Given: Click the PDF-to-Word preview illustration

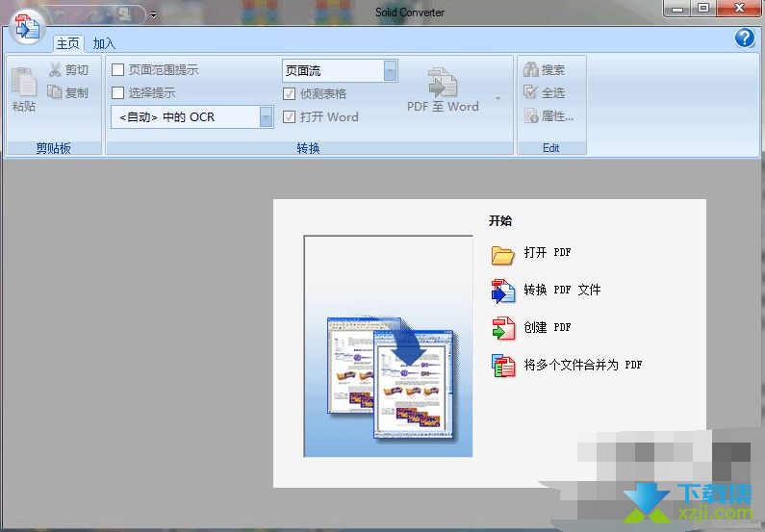Looking at the screenshot, I should coord(389,346).
